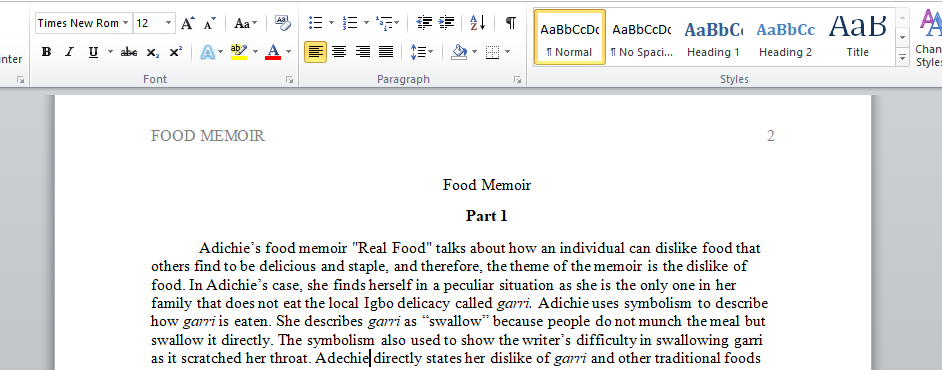Open the Change Case (Aa) menu
The width and height of the screenshot is (942, 370).
tap(245, 23)
